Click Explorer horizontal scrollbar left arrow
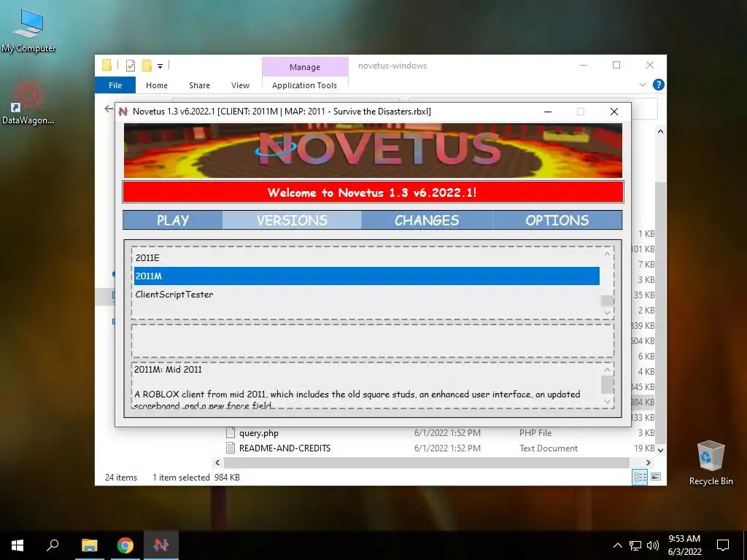The width and height of the screenshot is (747, 560). click(x=217, y=462)
